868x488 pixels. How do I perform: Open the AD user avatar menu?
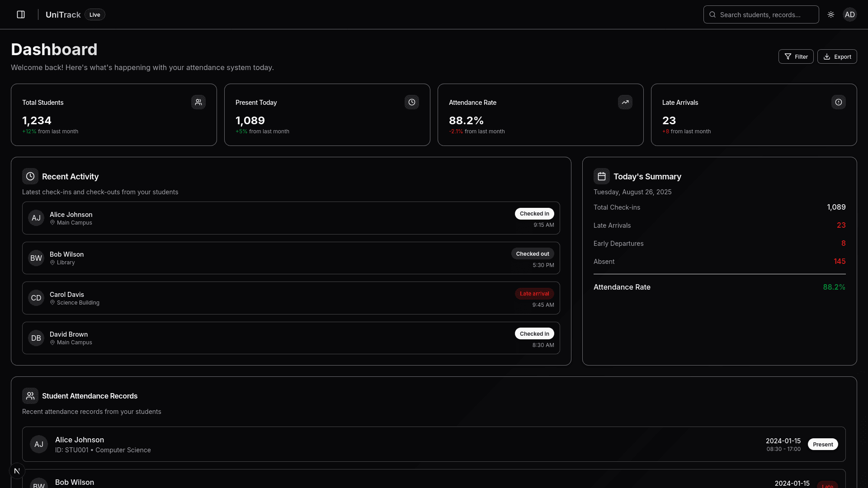point(849,14)
